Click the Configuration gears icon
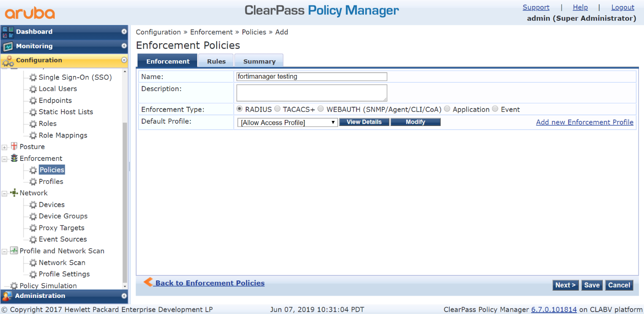Image resolution: width=644 pixels, height=314 pixels. click(x=8, y=61)
